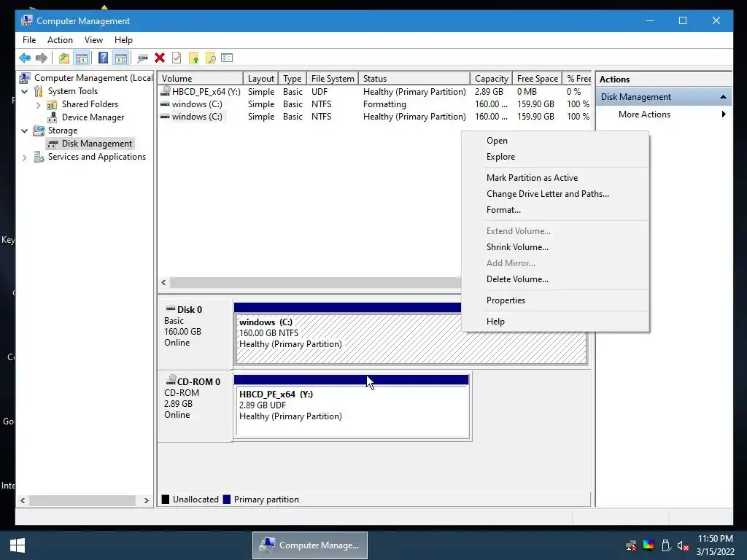Click the Computer Manage... taskbar button

click(310, 545)
